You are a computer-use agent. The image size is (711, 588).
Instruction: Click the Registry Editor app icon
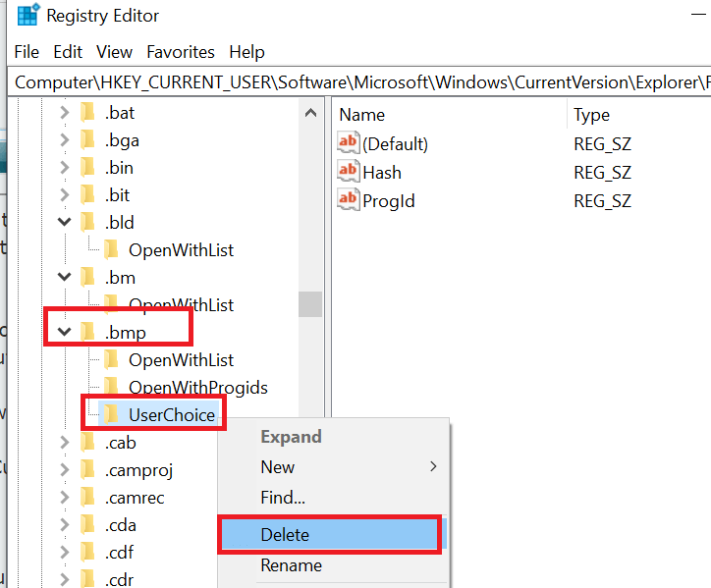pyautogui.click(x=28, y=15)
